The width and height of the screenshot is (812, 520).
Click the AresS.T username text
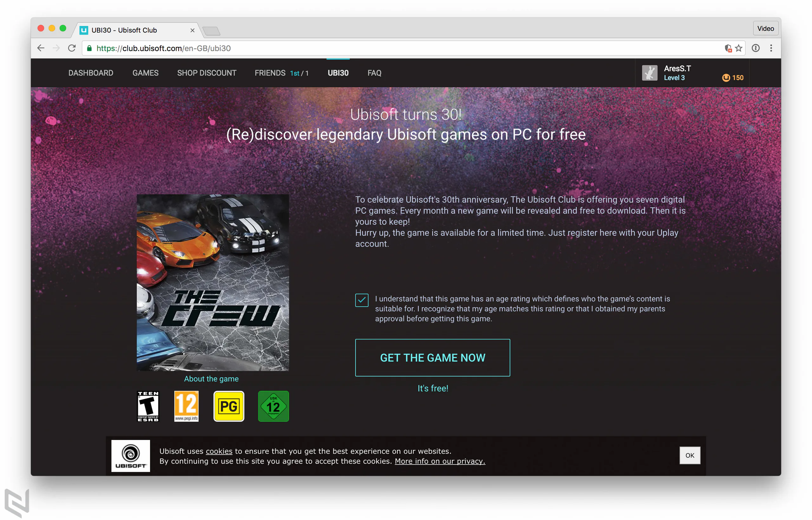[678, 69]
